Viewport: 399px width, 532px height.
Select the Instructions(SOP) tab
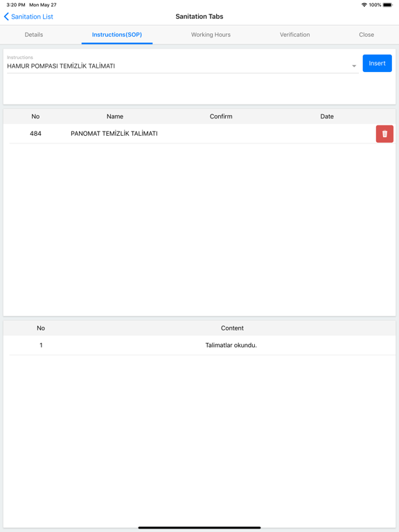click(116, 35)
